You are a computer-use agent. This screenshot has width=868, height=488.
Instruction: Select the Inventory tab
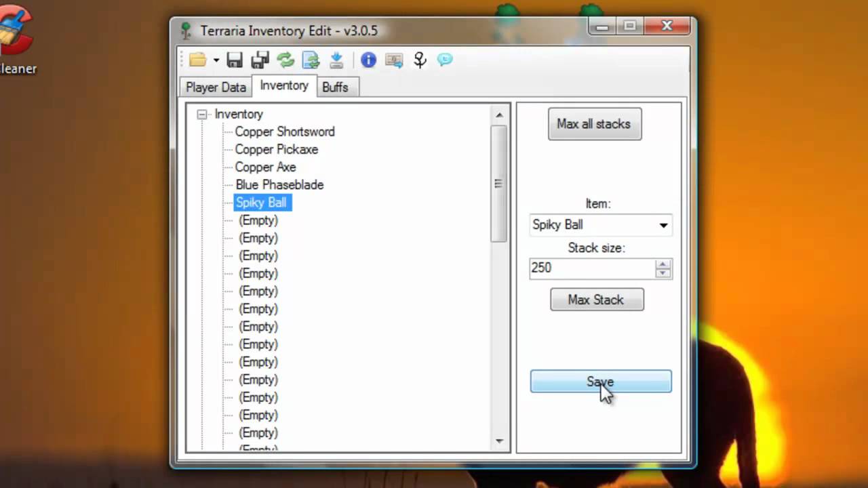(x=284, y=85)
